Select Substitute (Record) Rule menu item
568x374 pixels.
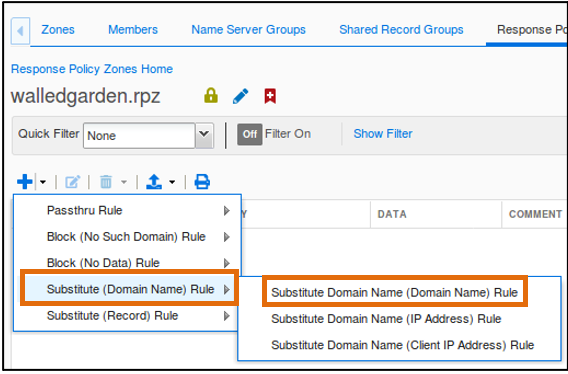point(127,316)
